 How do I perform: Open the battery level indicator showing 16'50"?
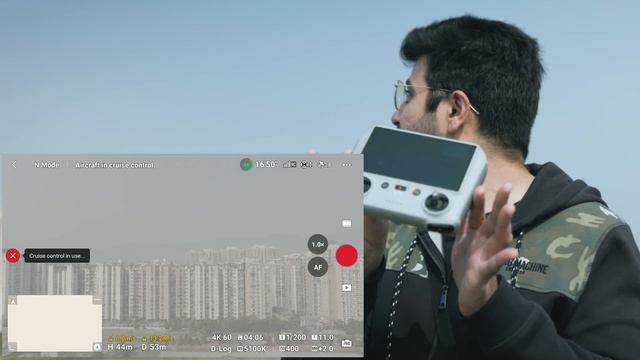(258, 164)
